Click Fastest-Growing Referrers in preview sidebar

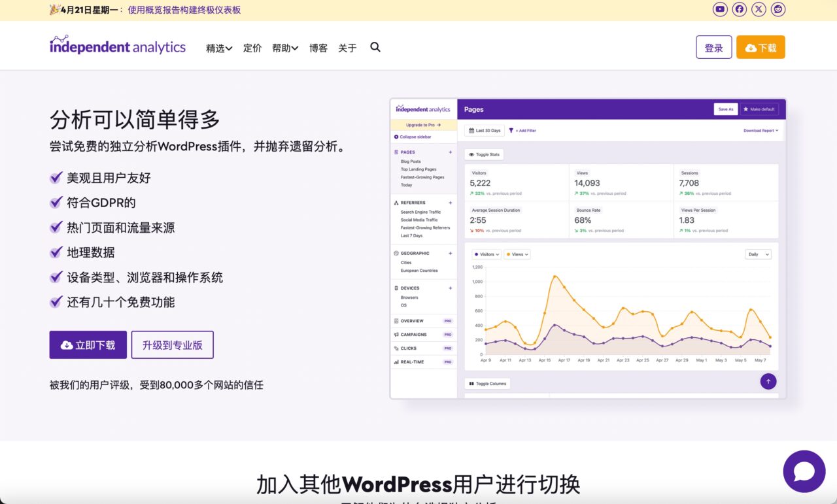click(x=426, y=227)
